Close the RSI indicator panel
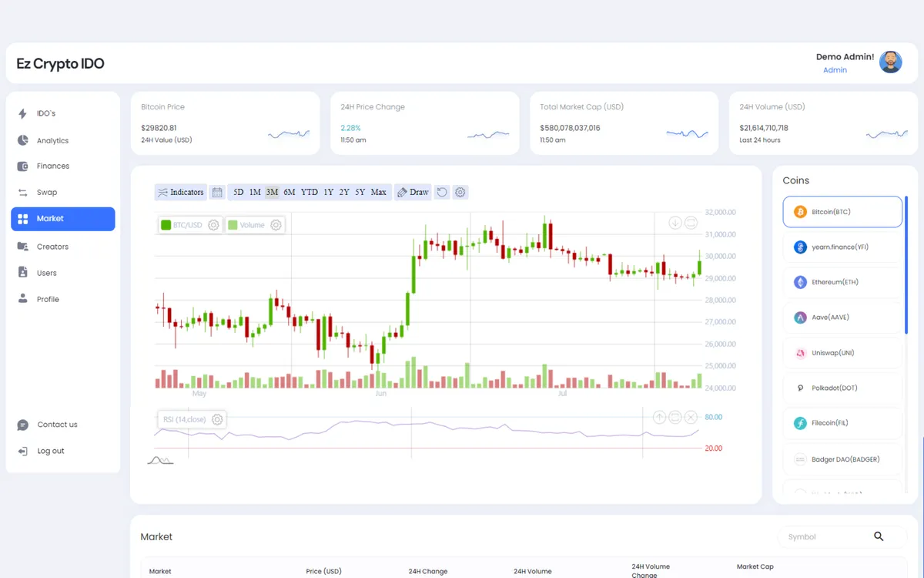The width and height of the screenshot is (924, 578). 691,417
